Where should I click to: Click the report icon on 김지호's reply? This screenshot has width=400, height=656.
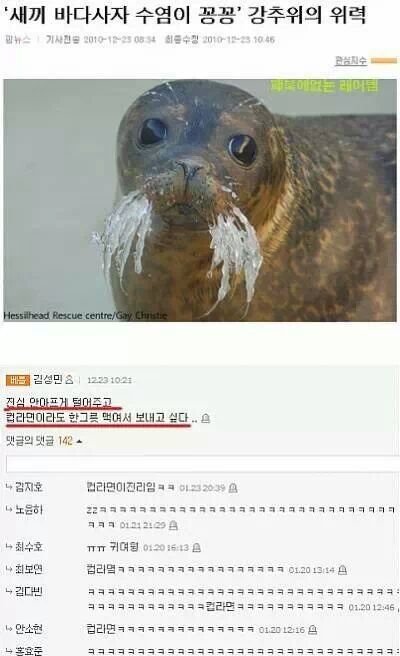pos(233,488)
